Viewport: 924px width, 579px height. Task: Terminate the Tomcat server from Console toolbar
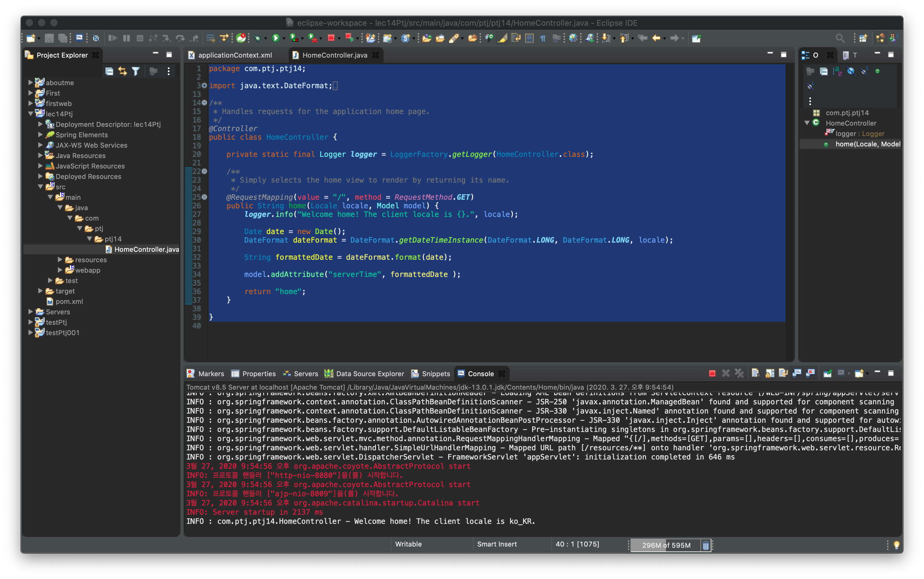click(x=712, y=373)
